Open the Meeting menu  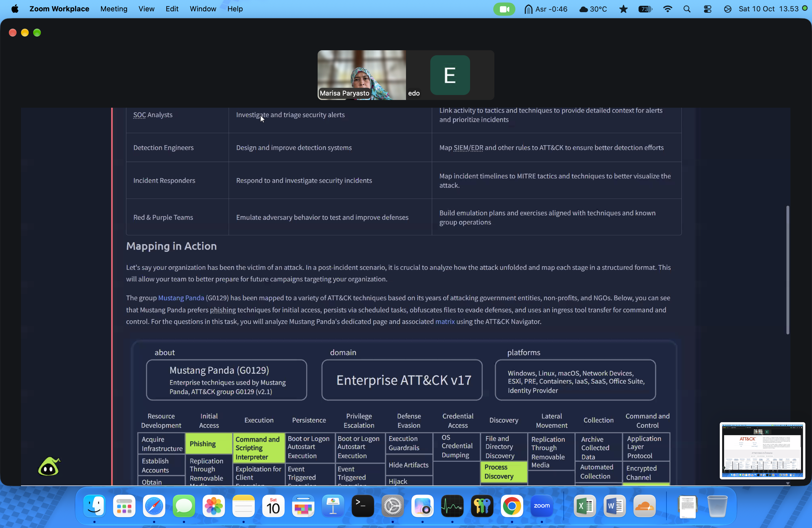pyautogui.click(x=114, y=9)
